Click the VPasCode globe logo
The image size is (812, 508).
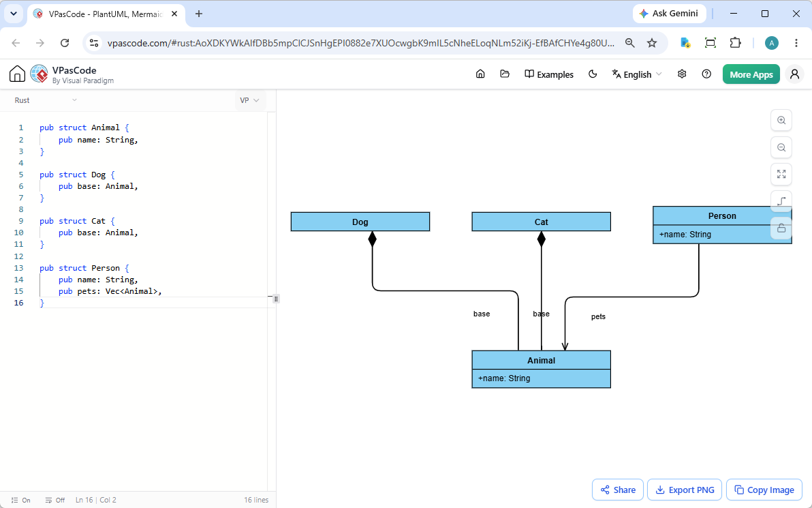(40, 74)
